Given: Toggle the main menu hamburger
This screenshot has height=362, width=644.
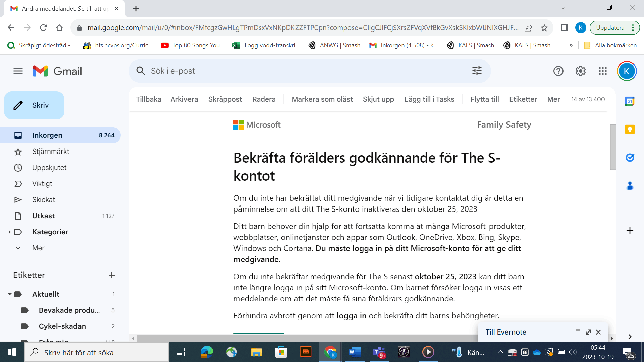Looking at the screenshot, I should (18, 71).
